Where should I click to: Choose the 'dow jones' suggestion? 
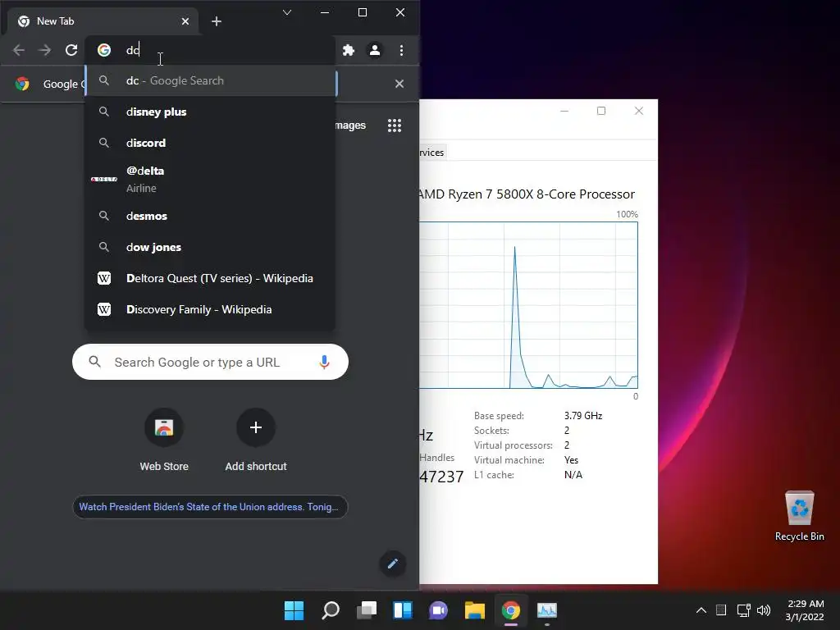[211, 247]
